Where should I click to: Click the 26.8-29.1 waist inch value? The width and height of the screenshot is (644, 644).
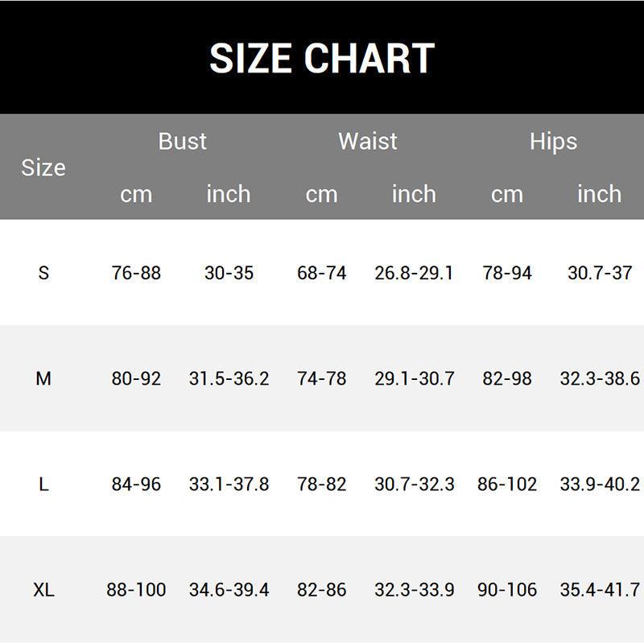(414, 273)
